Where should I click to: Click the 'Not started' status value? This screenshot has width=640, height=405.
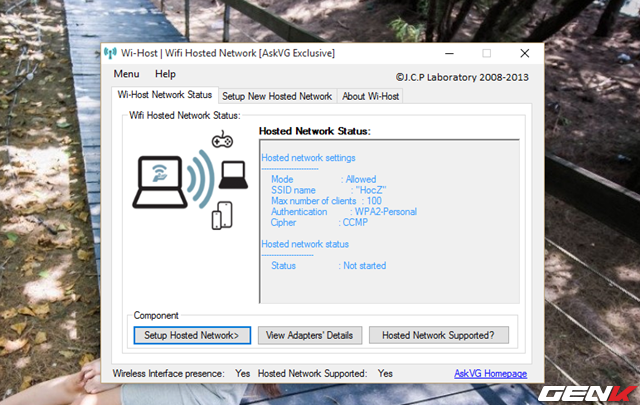pos(364,266)
